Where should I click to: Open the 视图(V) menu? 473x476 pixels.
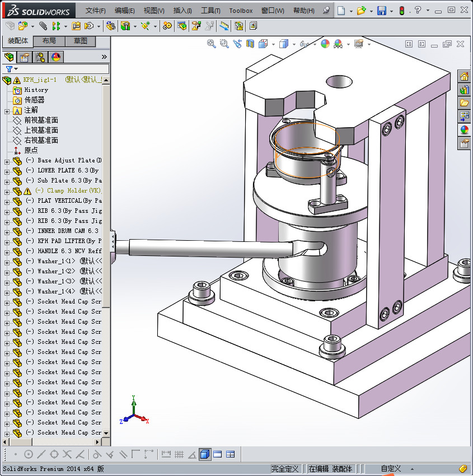pos(154,11)
